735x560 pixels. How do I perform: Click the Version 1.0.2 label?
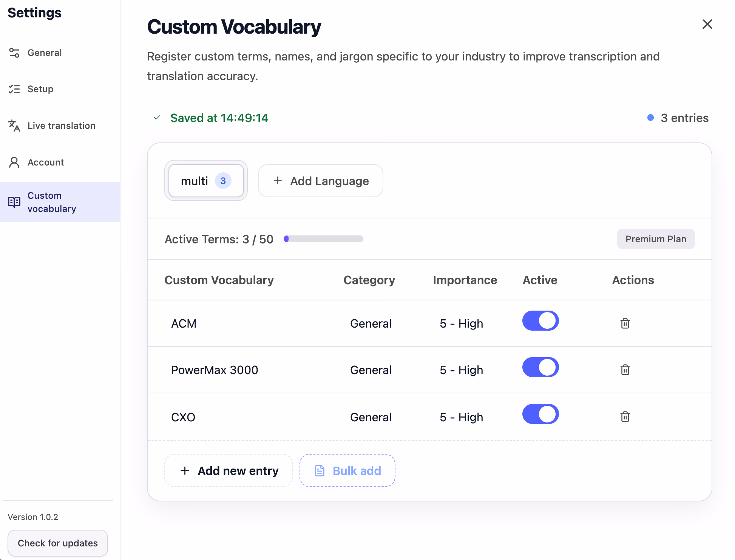click(x=33, y=517)
